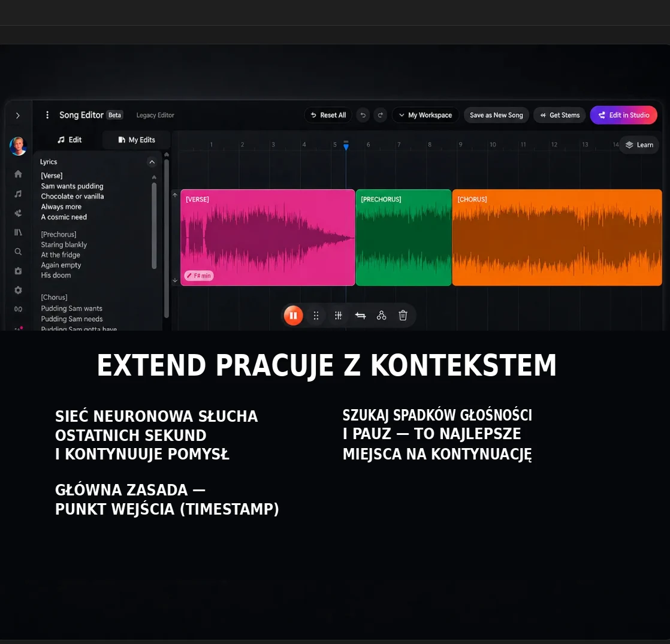Switch to the Edit tab
Screen dimensions: 670x644
click(x=70, y=140)
